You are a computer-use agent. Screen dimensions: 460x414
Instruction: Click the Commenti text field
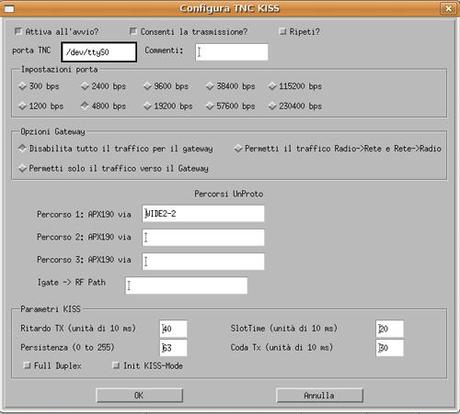[x=232, y=52]
